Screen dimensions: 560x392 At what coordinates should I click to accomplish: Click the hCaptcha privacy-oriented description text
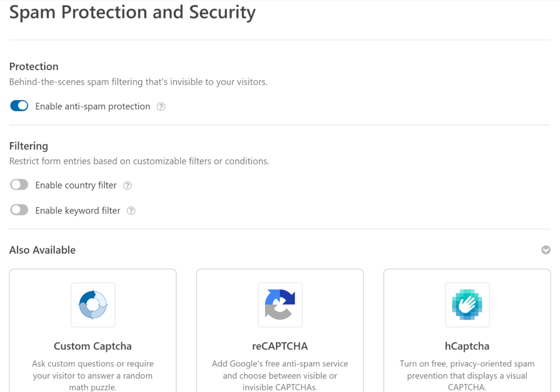coord(467,375)
